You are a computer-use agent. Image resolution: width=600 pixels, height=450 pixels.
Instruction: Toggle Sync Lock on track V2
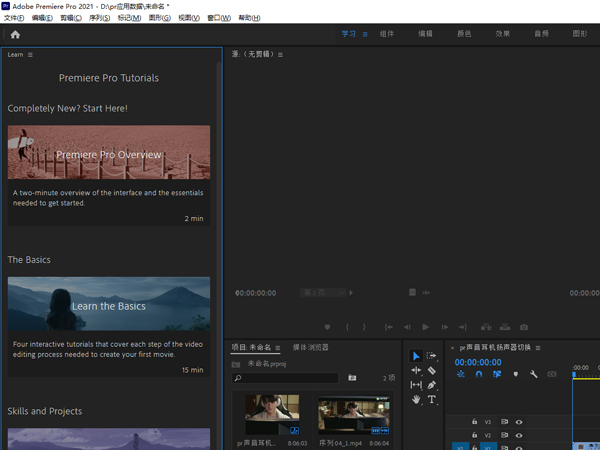point(504,435)
